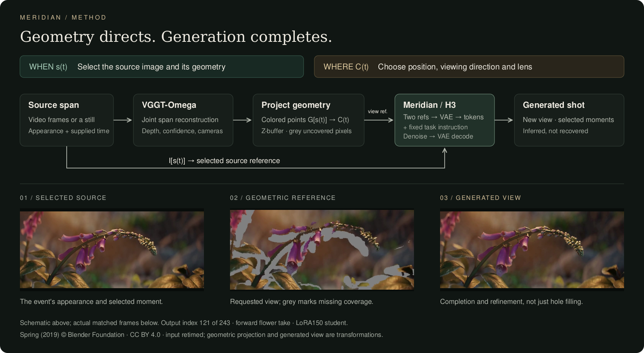
Task: Click 'Z-buffer · grey uncovered pixels' text
Action: point(307,131)
